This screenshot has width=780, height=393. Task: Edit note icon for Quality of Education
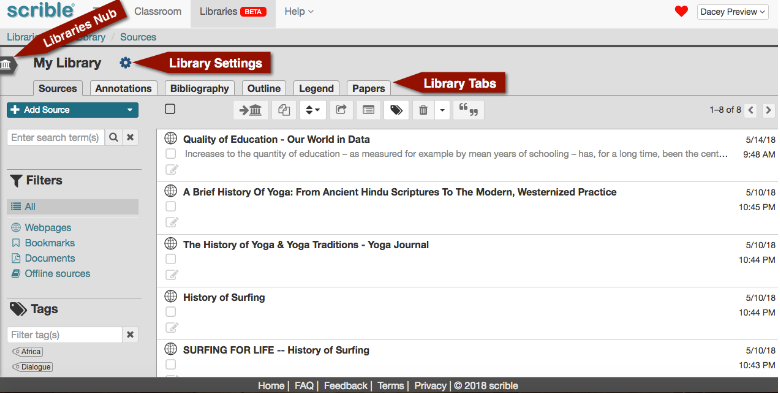[x=172, y=170]
